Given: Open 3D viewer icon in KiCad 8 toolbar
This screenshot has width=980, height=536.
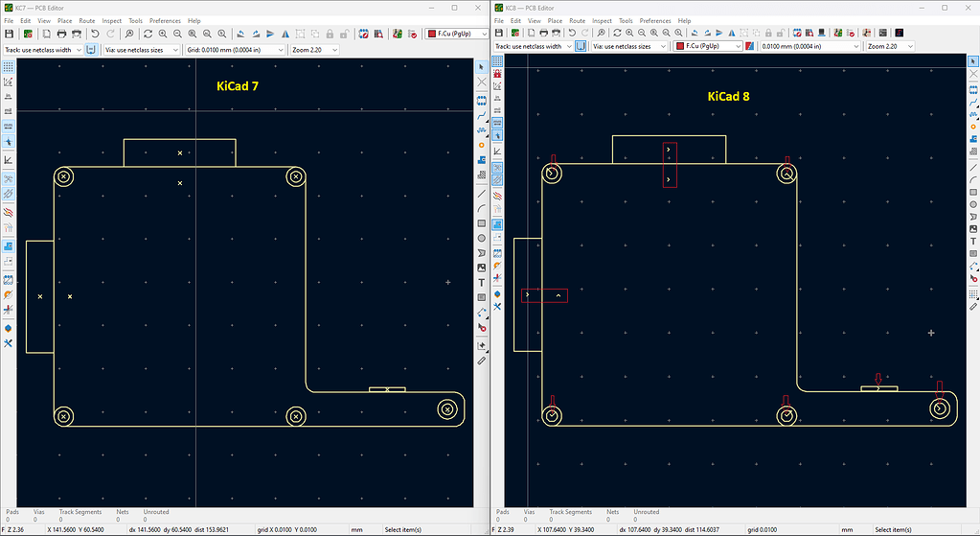Looking at the screenshot, I should coord(821,33).
